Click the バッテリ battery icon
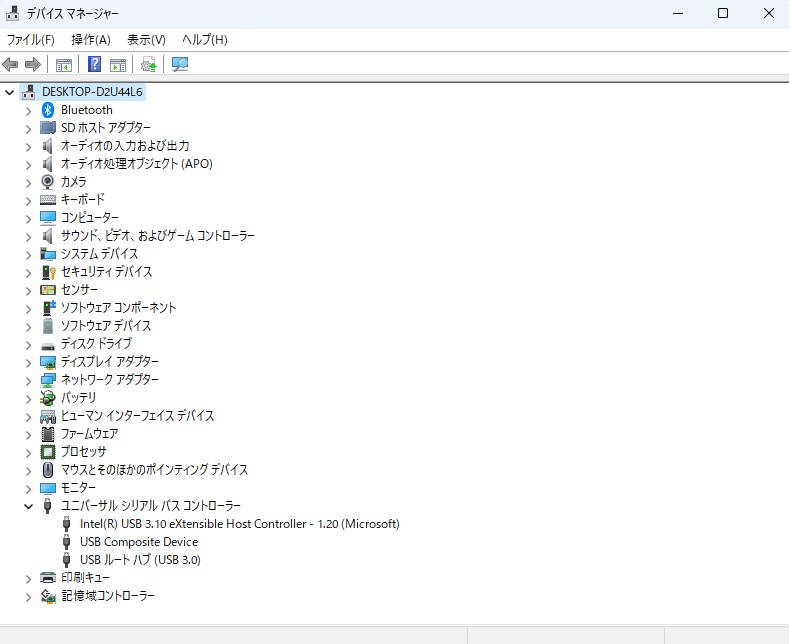789x644 pixels. pyautogui.click(x=48, y=397)
